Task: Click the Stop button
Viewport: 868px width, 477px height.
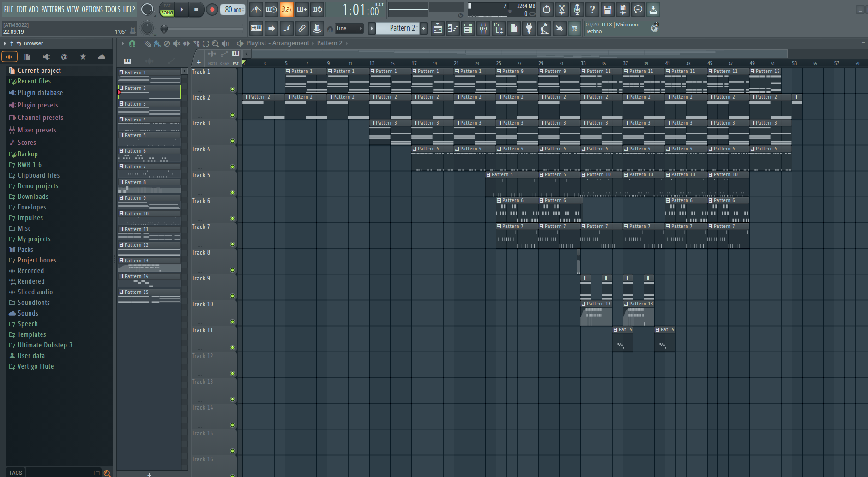Action: pos(196,9)
